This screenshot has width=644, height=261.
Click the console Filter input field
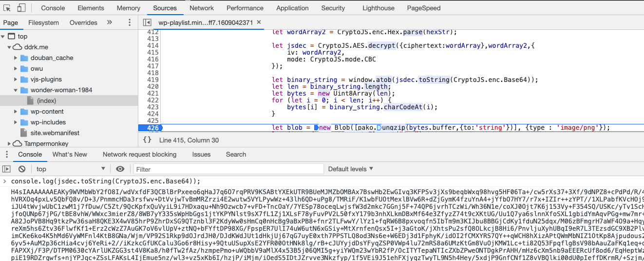click(x=228, y=169)
